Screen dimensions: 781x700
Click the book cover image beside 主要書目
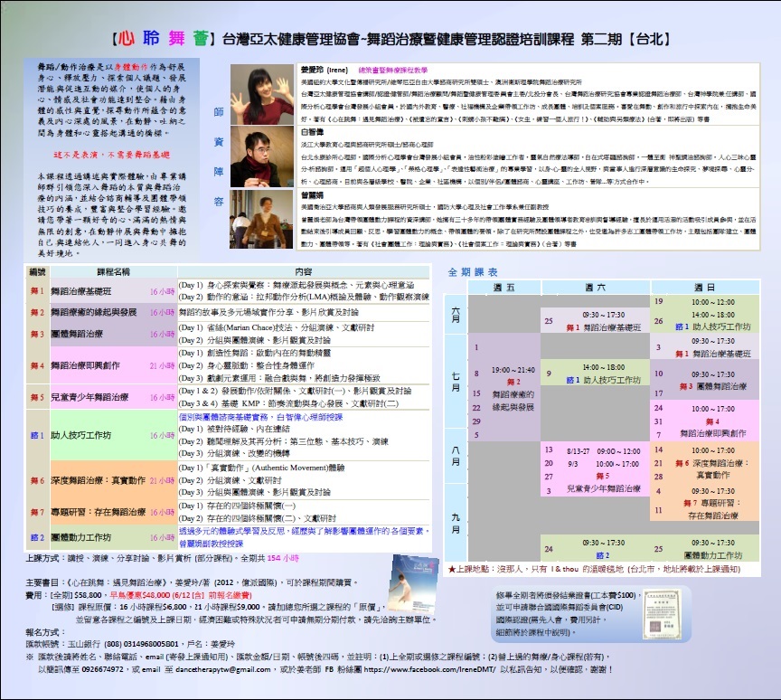click(x=413, y=584)
